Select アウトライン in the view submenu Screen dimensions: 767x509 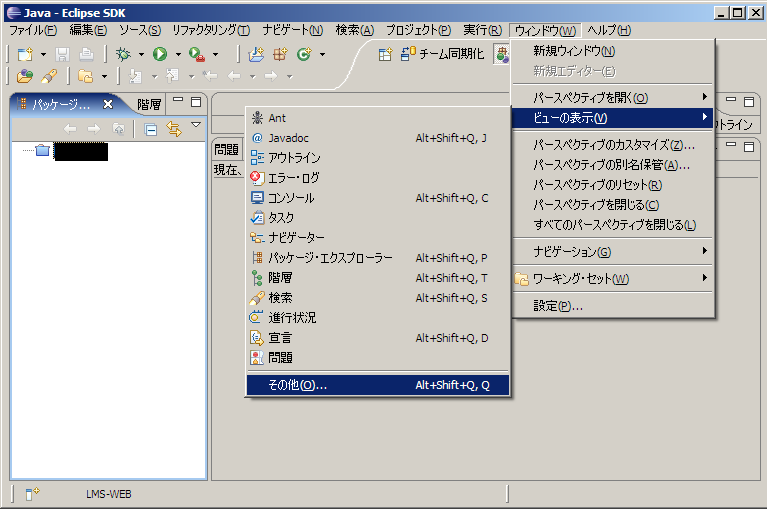click(294, 158)
